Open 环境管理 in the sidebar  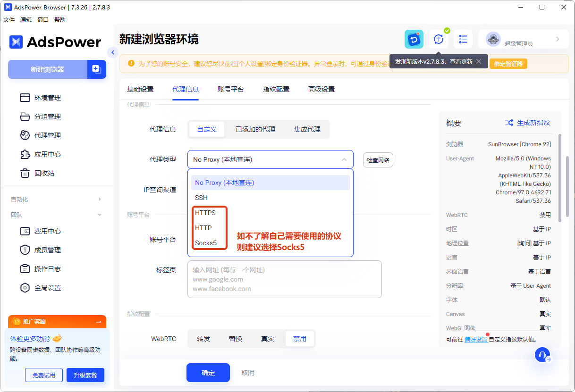pyautogui.click(x=47, y=98)
